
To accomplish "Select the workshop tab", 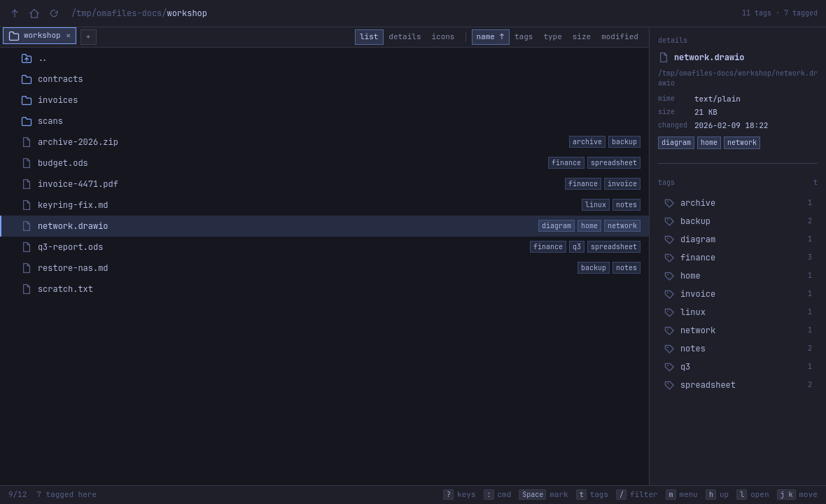I will pos(39,36).
